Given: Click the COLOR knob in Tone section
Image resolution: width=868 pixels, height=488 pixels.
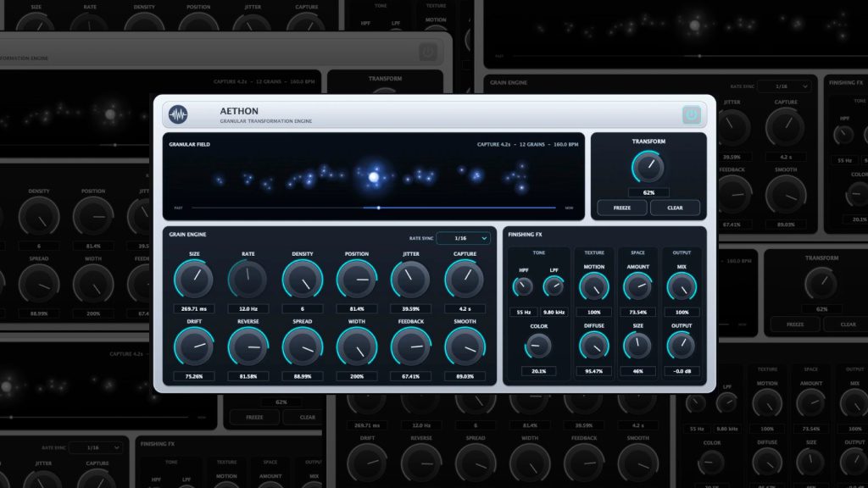Looking at the screenshot, I should click(538, 347).
